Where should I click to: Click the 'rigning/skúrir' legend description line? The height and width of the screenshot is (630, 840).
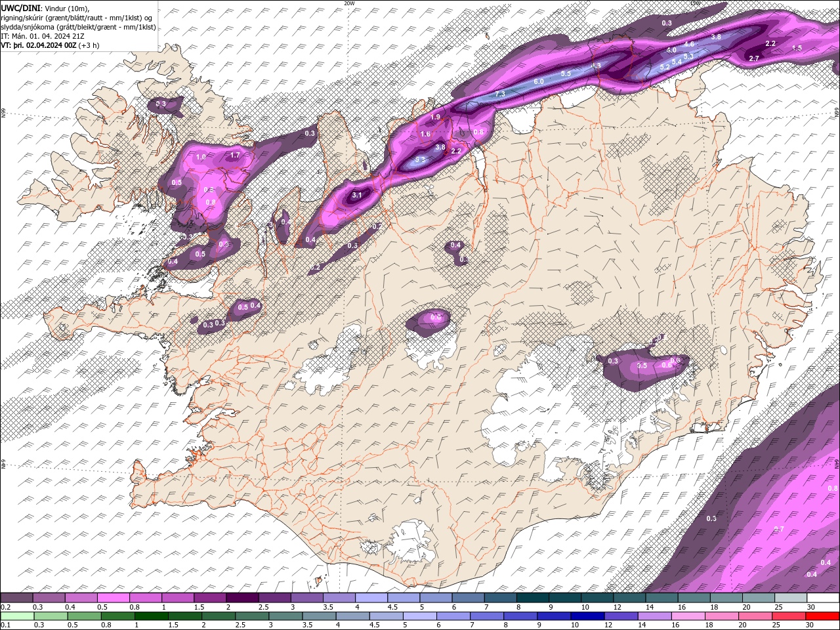coord(77,17)
